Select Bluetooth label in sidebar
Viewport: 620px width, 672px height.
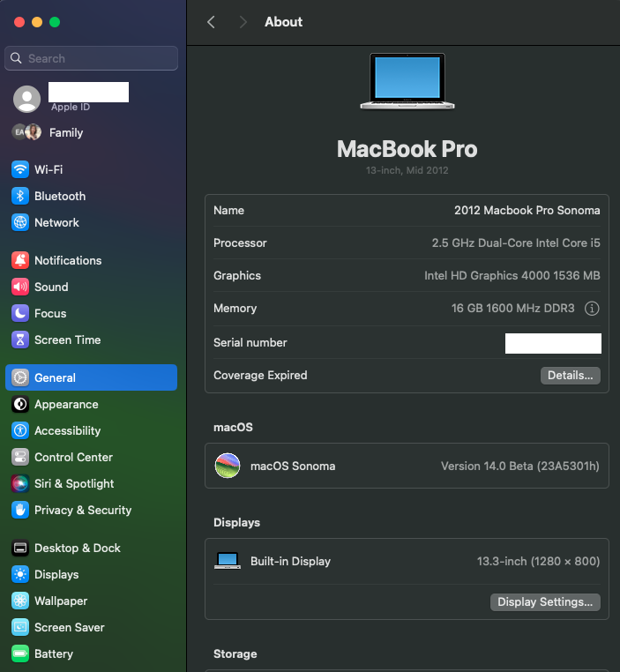click(x=60, y=197)
